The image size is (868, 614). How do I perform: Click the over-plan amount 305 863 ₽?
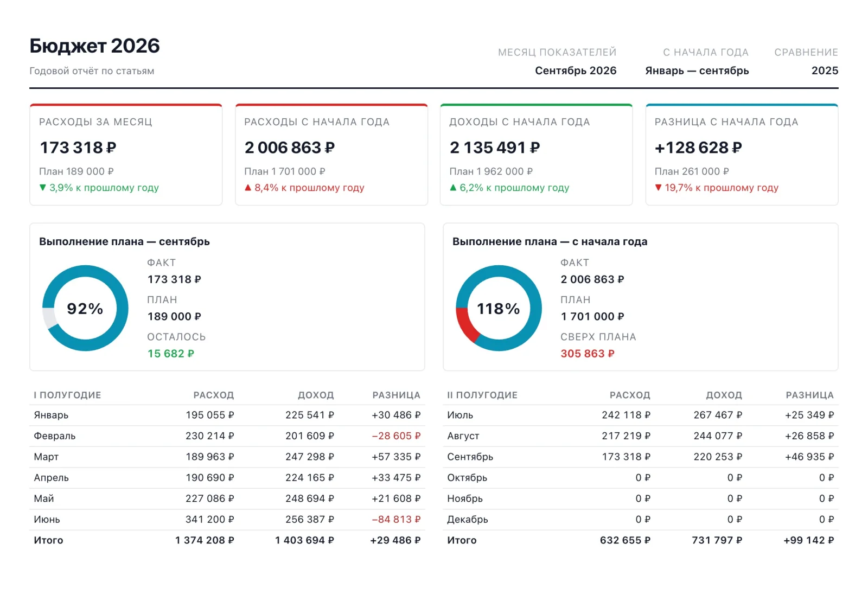[588, 354]
